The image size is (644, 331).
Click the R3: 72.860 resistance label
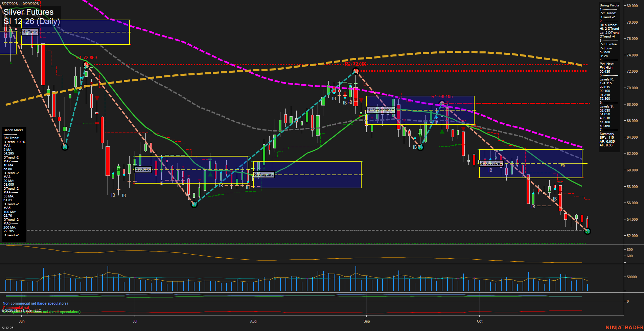coord(86,58)
